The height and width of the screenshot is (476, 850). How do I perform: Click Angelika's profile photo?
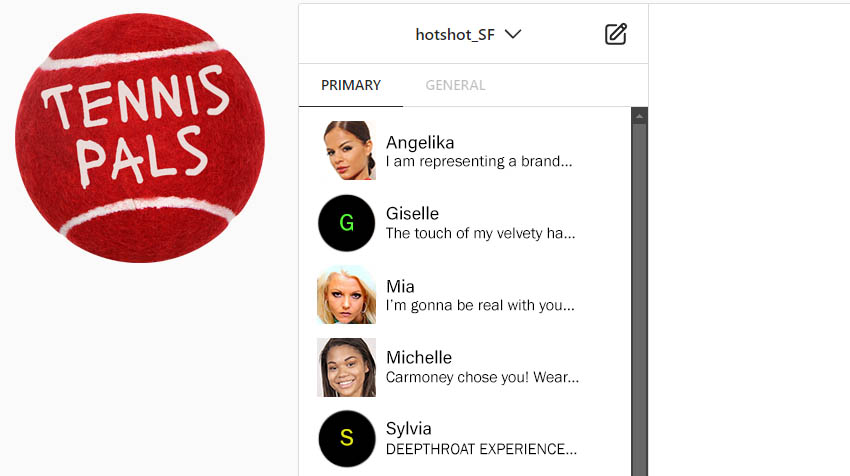click(346, 150)
